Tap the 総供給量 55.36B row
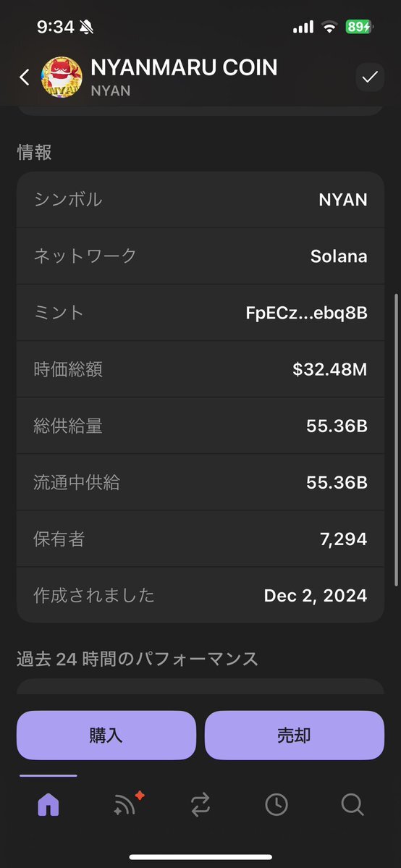 [x=200, y=426]
